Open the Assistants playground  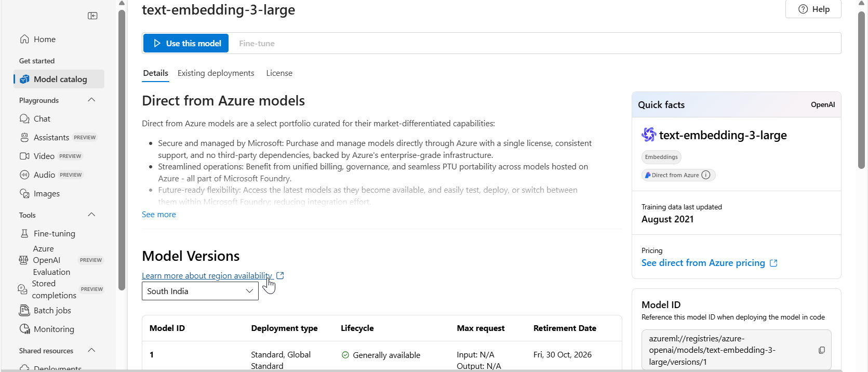59,138
